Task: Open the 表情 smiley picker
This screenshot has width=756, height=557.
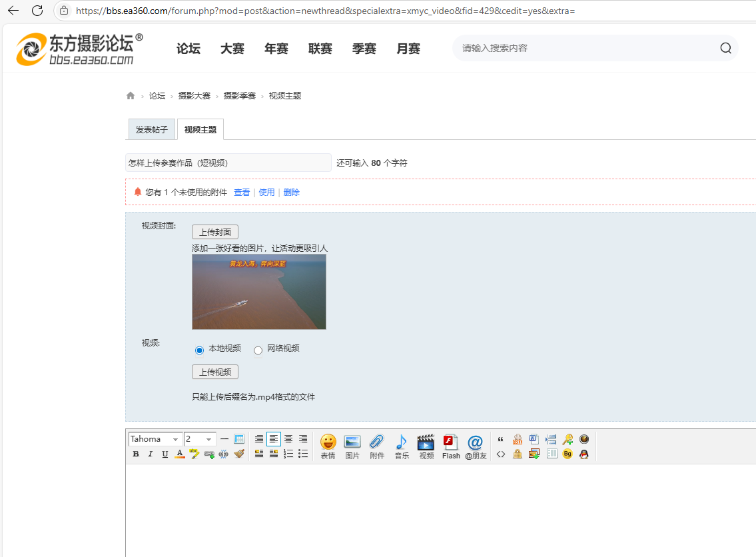Action: tap(328, 446)
